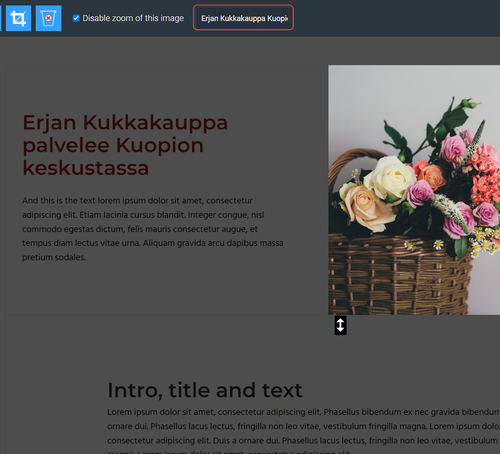Screen dimensions: 500x454
Task: Click the heading Erjan Kukkakauppa palvelee Kuopion keskustassa
Action: coord(125,145)
